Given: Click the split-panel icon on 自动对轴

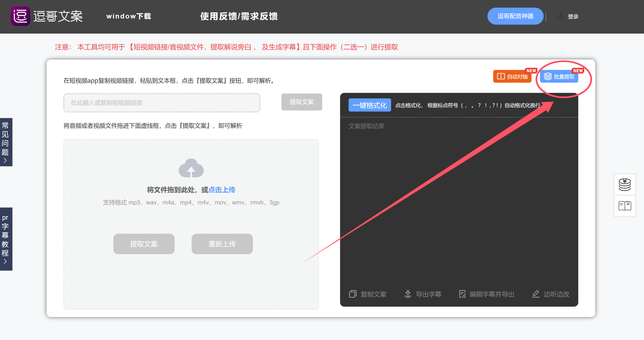Looking at the screenshot, I should pos(501,76).
